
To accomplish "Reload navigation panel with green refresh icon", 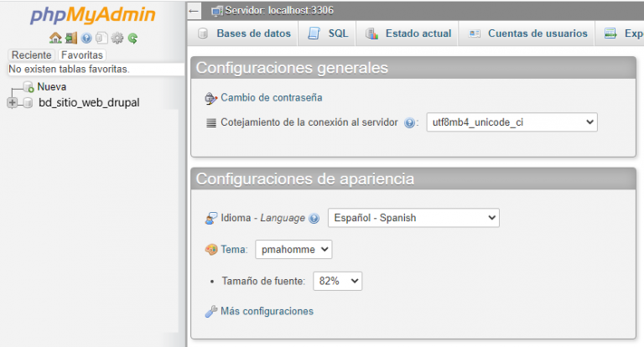I will pos(132,38).
